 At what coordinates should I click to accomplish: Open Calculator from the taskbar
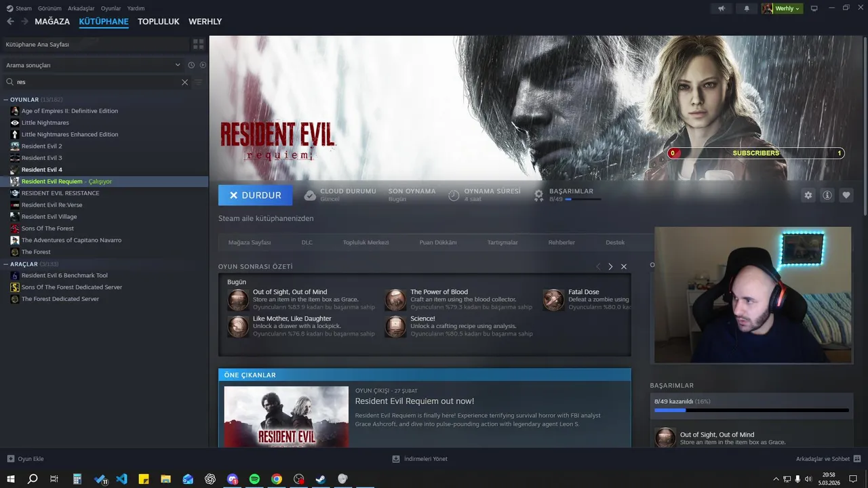77,479
